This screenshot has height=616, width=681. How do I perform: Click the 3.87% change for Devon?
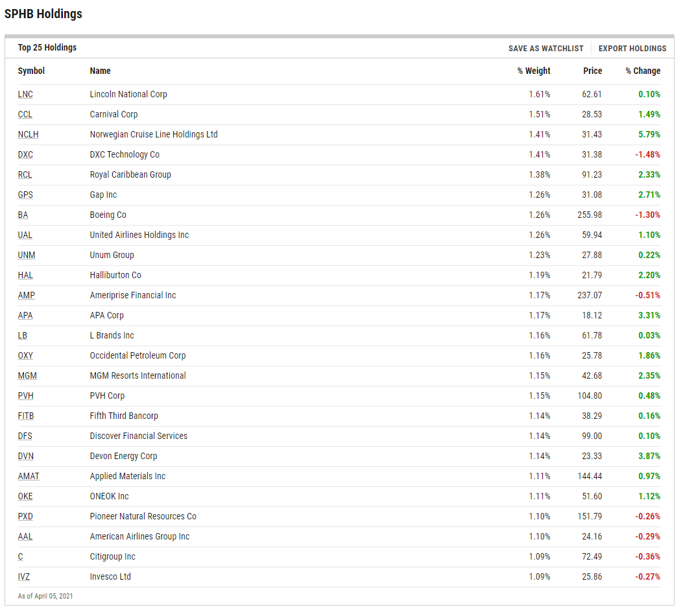coord(649,456)
